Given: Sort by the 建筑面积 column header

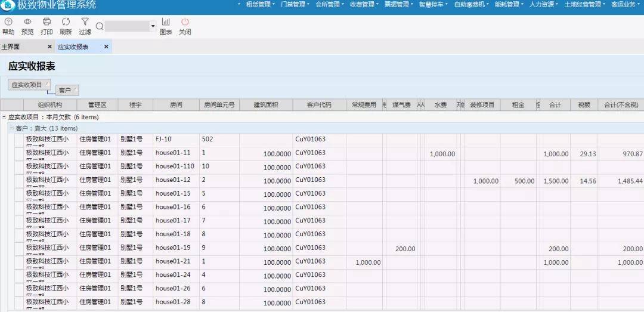Looking at the screenshot, I should (x=266, y=105).
